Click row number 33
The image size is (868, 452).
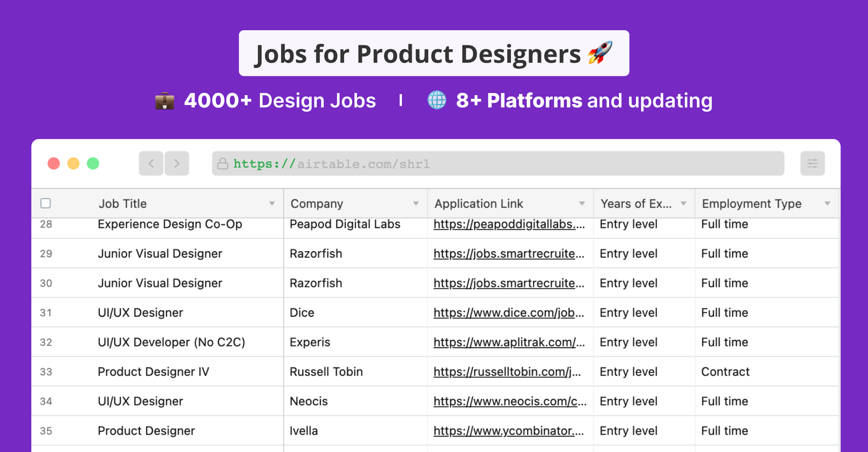tap(46, 372)
